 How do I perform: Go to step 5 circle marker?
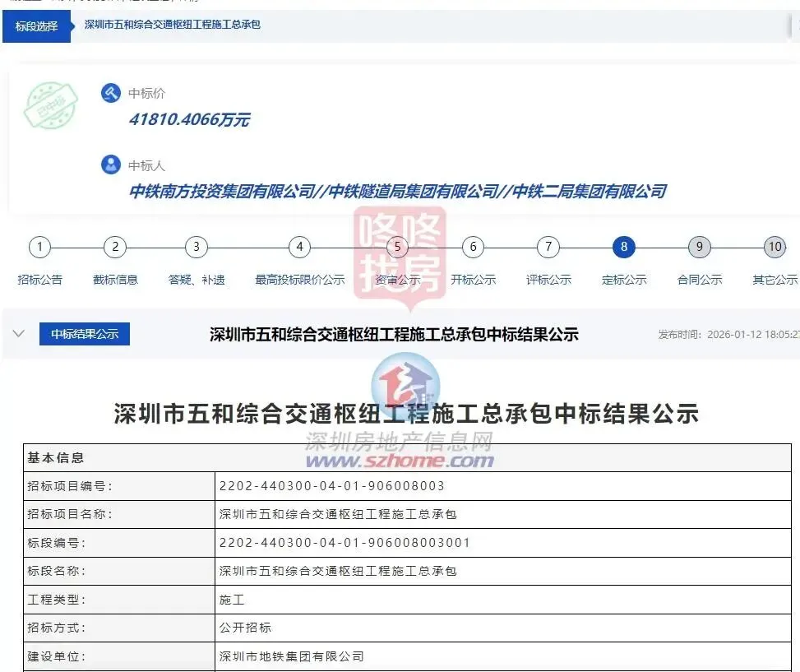coord(397,247)
